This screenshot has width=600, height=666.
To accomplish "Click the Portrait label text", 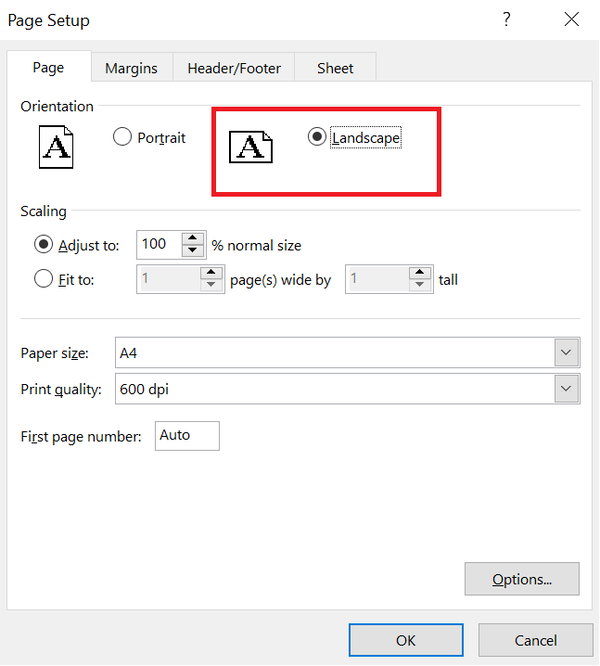I will pos(161,138).
